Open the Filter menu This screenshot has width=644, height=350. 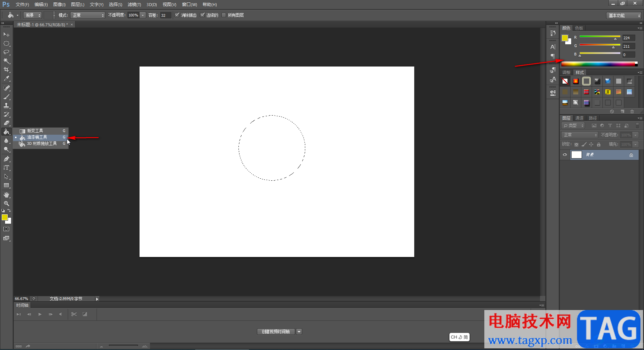coord(134,5)
